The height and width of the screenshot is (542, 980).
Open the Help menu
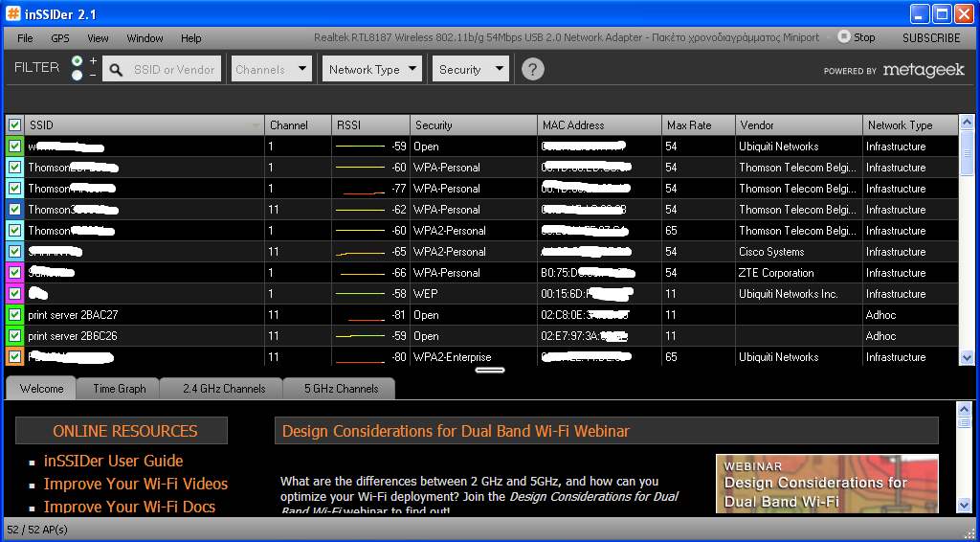pos(190,38)
